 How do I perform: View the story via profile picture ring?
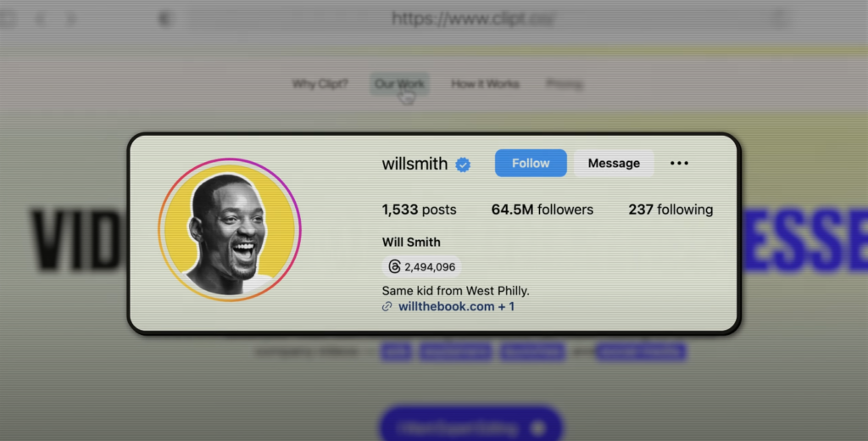point(230,229)
